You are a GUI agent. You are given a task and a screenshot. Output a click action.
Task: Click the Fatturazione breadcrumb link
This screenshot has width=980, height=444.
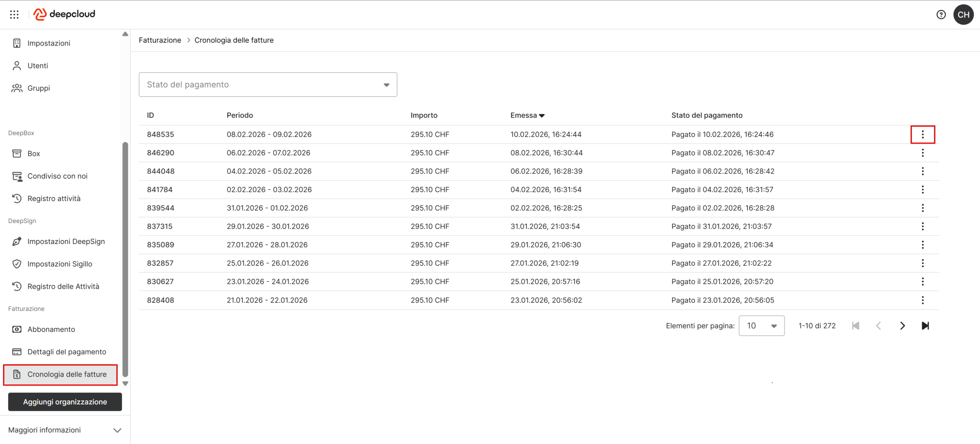[160, 40]
